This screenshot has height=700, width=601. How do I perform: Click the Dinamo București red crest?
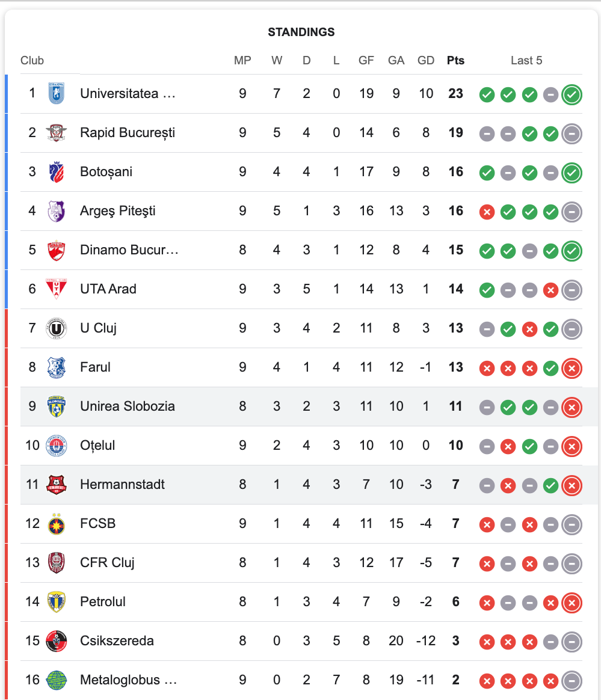[57, 250]
